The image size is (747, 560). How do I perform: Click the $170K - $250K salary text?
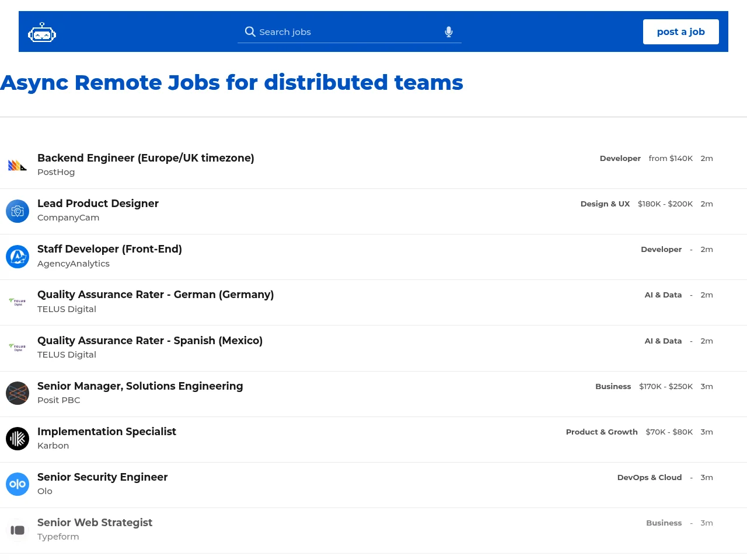click(666, 386)
